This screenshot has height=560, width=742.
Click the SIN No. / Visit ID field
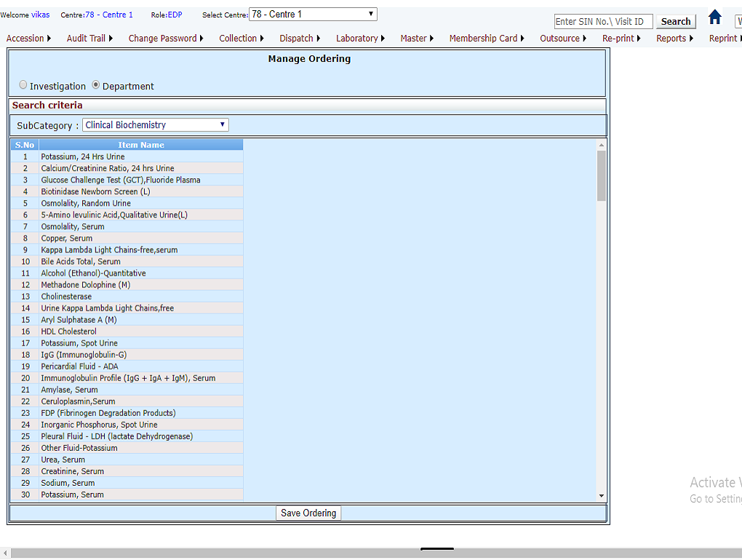603,22
